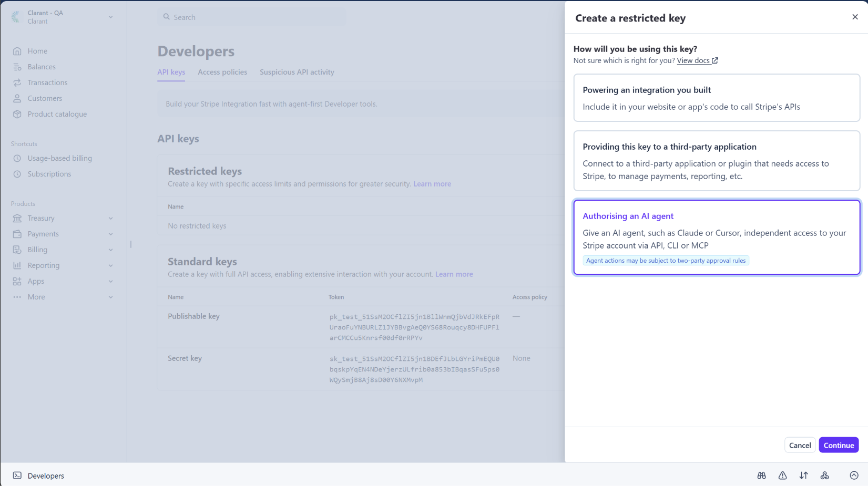The height and width of the screenshot is (486, 868).
Task: Switch to the API keys tab
Action: click(x=171, y=72)
